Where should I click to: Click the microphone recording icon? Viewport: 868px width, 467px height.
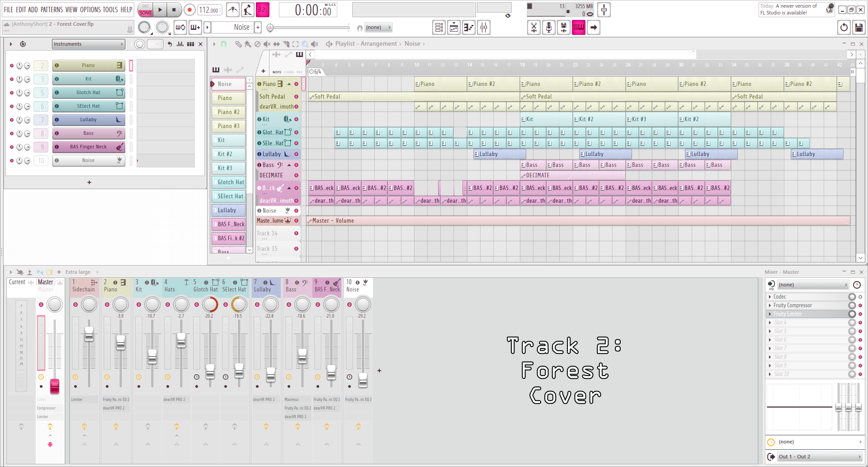click(x=549, y=28)
